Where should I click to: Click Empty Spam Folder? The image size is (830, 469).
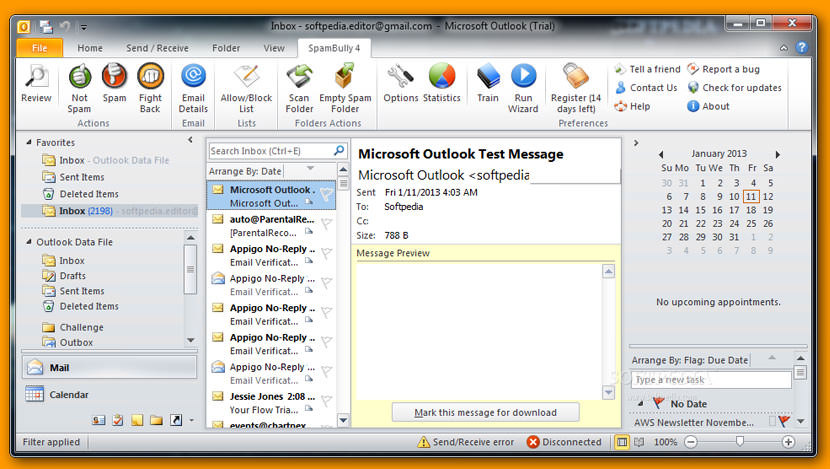coord(345,88)
